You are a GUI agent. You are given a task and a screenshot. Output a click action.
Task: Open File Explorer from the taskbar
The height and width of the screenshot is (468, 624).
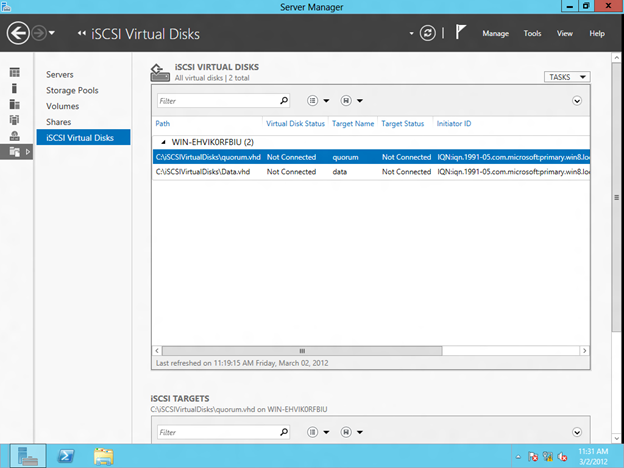pos(103,455)
